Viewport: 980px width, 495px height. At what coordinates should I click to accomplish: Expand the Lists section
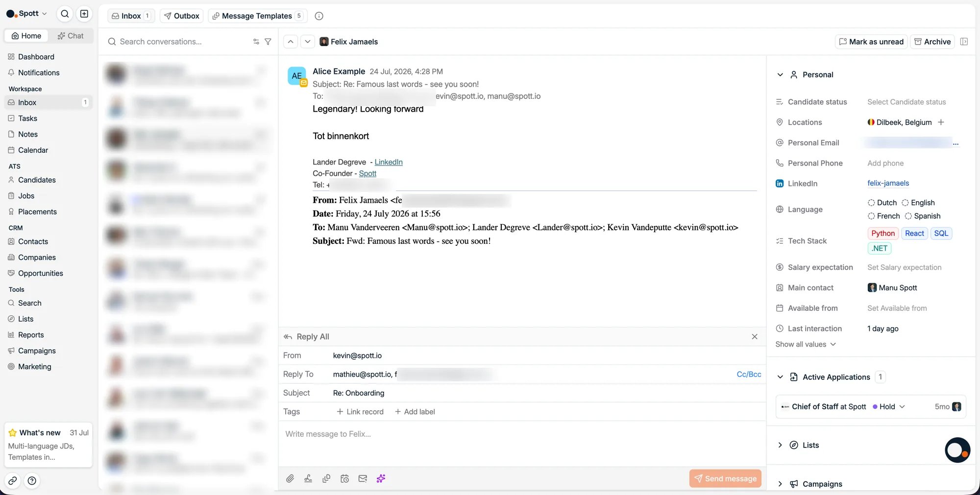pos(780,445)
